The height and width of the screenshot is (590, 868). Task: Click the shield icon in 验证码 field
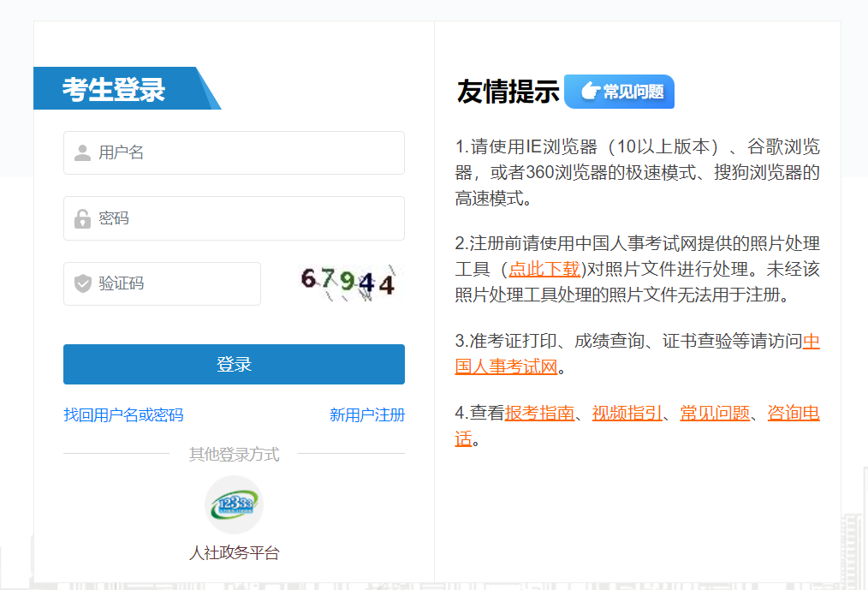pyautogui.click(x=82, y=283)
